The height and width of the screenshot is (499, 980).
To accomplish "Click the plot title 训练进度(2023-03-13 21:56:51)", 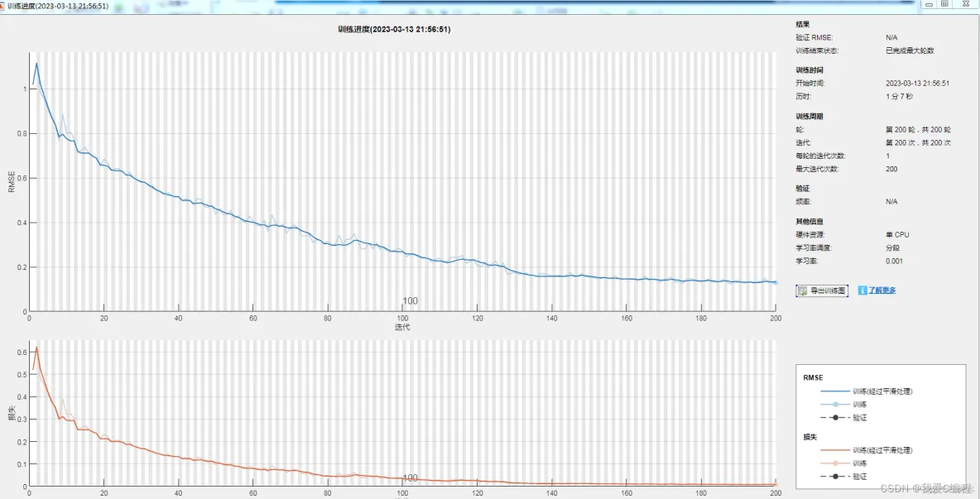I will pos(393,29).
